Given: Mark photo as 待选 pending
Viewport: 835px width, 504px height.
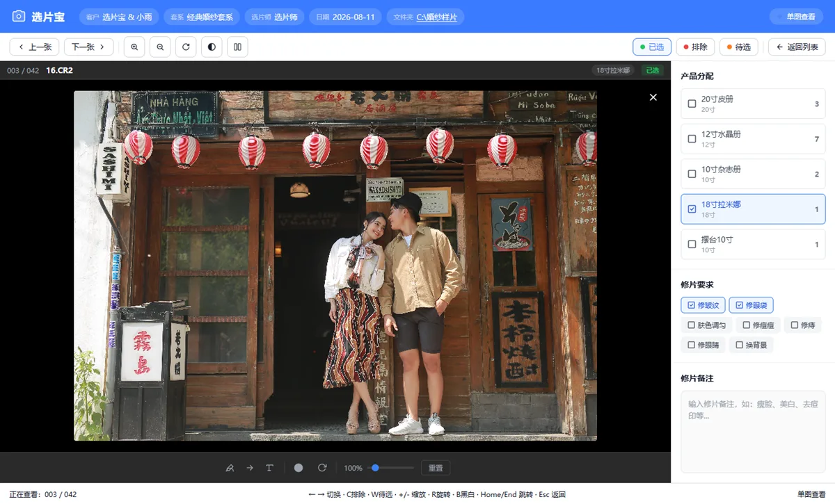Looking at the screenshot, I should pos(738,47).
